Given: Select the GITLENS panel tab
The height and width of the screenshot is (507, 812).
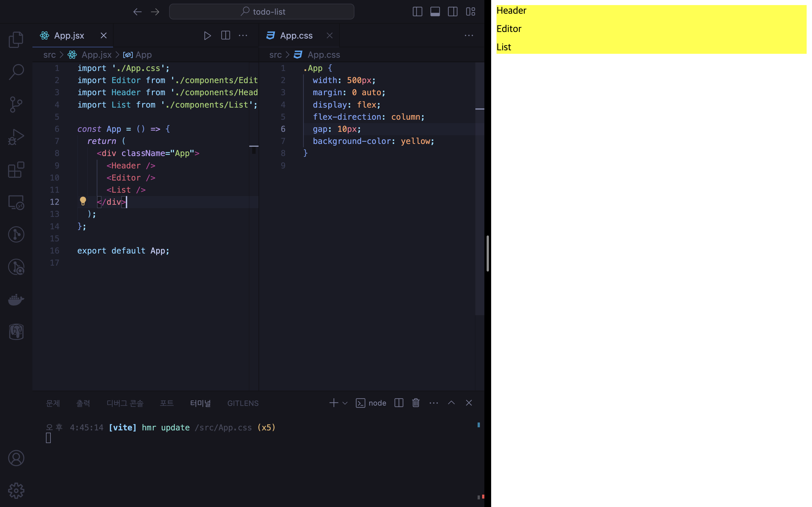Looking at the screenshot, I should point(242,403).
